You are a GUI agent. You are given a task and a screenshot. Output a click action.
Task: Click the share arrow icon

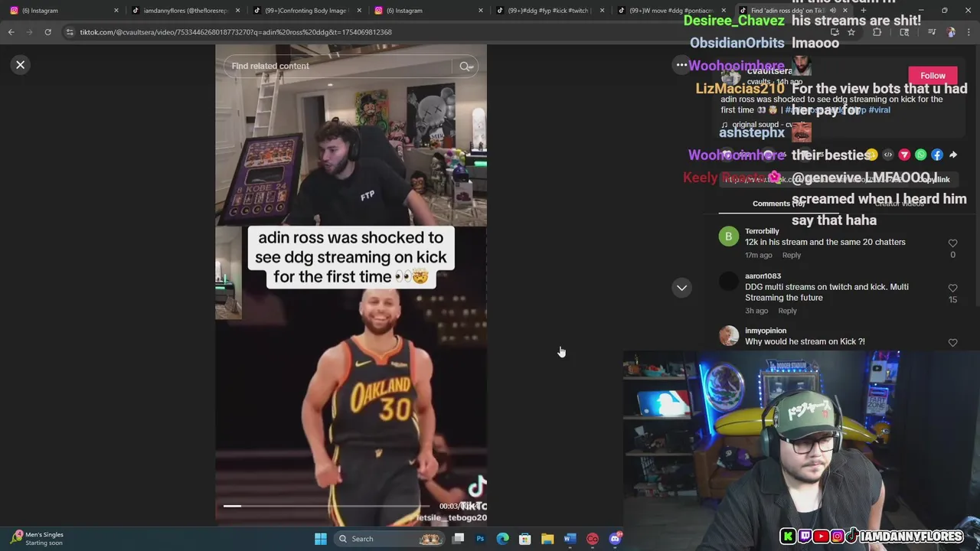click(953, 155)
